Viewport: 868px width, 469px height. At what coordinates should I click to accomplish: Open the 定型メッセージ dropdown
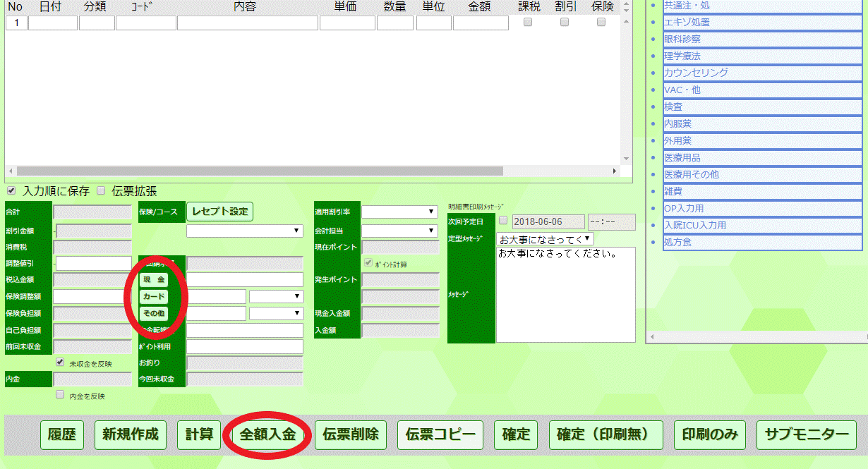[x=545, y=239]
